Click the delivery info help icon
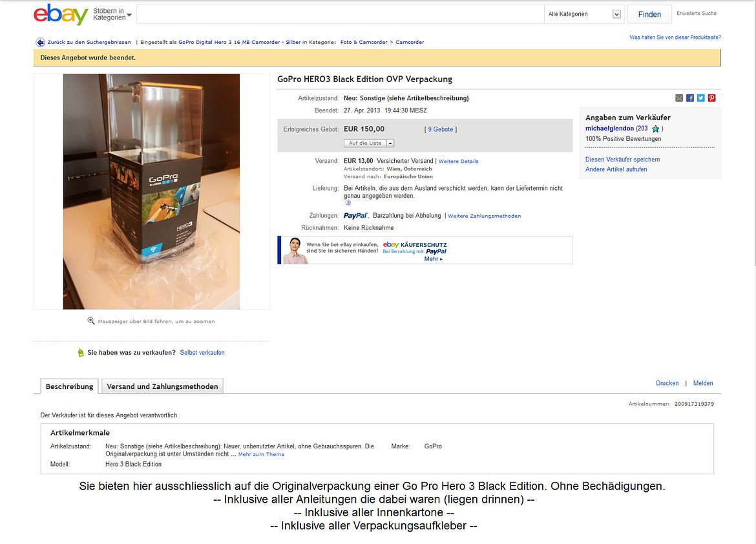The width and height of the screenshot is (756, 544). pyautogui.click(x=348, y=203)
